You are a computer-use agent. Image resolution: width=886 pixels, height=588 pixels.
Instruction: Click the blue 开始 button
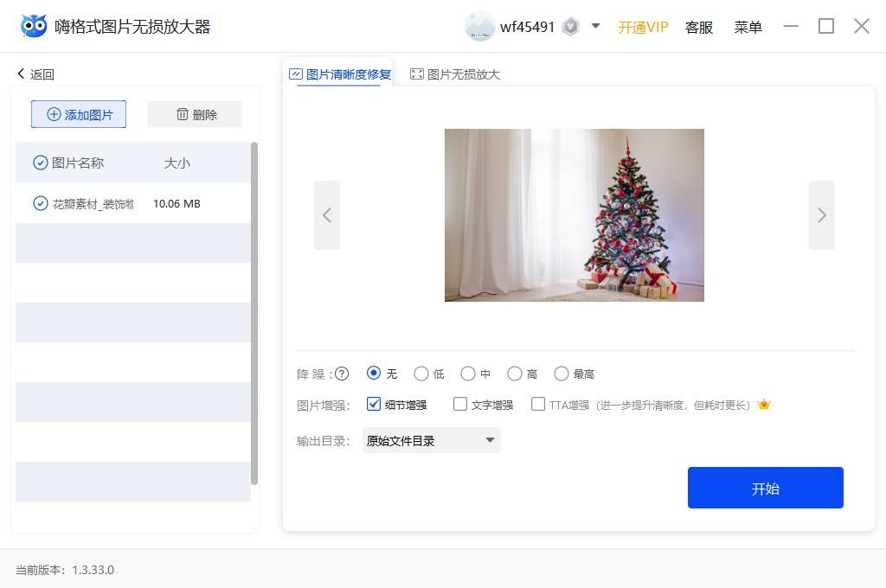(765, 488)
